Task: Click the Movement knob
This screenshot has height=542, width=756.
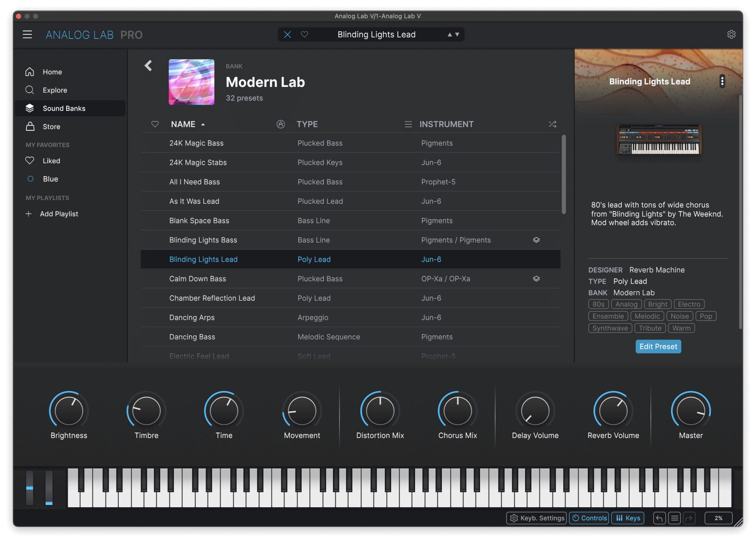Action: pos(302,411)
